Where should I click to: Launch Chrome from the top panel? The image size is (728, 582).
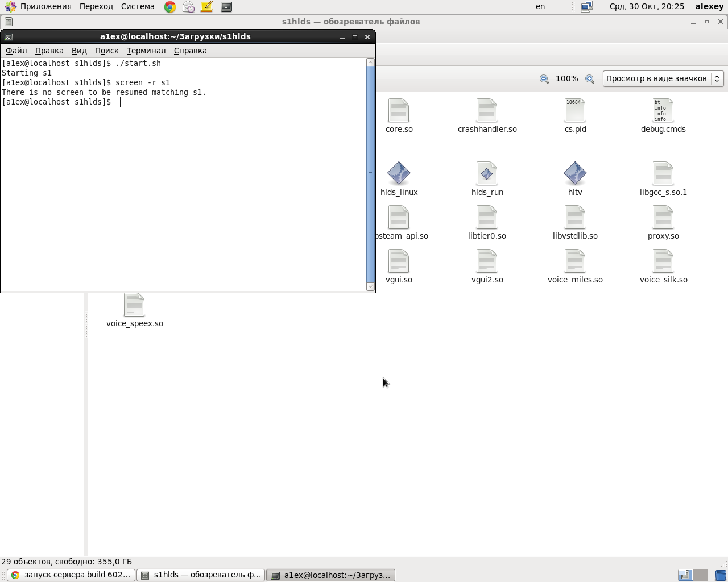point(170,7)
